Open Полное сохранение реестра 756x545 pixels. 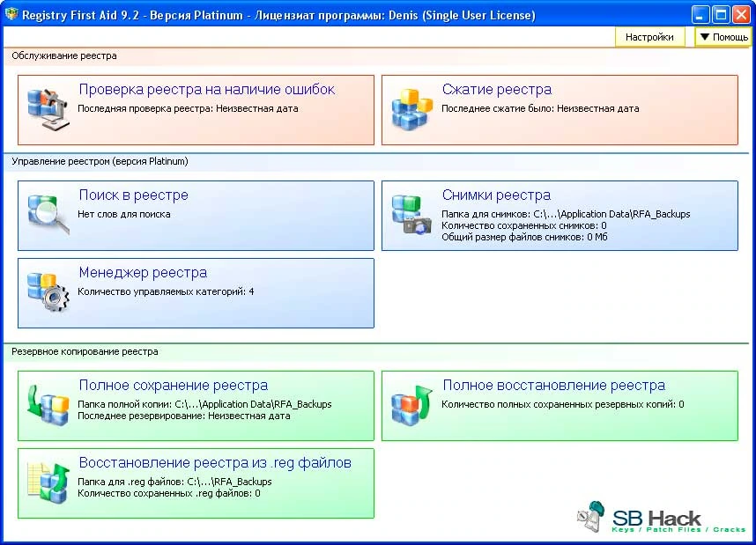click(x=196, y=406)
